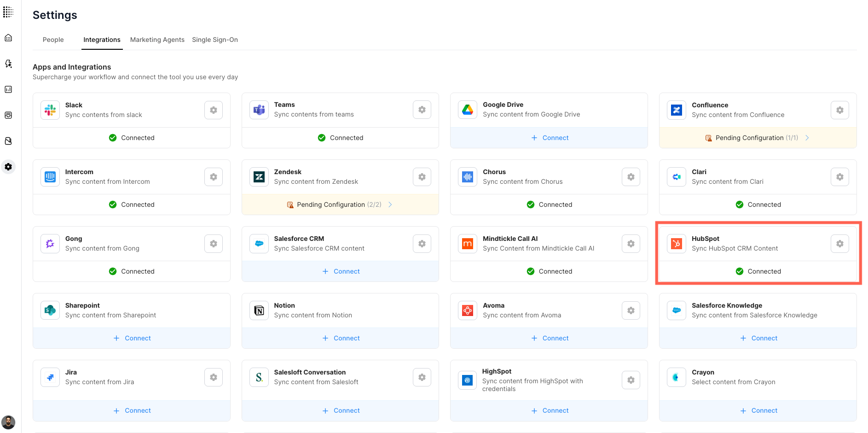The height and width of the screenshot is (433, 868).
Task: Open the sidebar item below the chart icon
Action: (8, 115)
